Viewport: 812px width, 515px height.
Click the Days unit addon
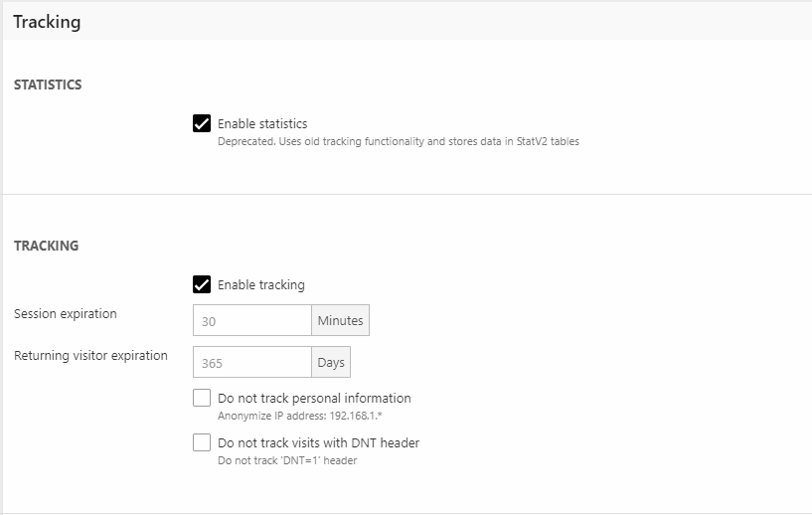[x=331, y=363]
